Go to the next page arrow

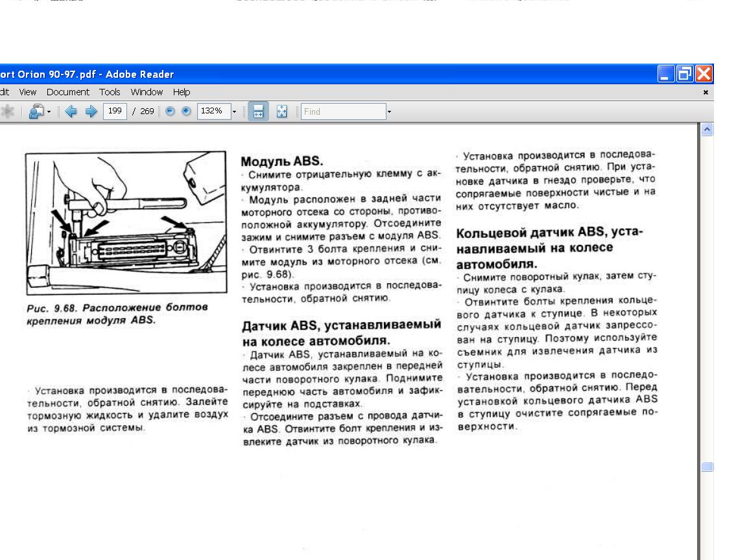tap(91, 111)
